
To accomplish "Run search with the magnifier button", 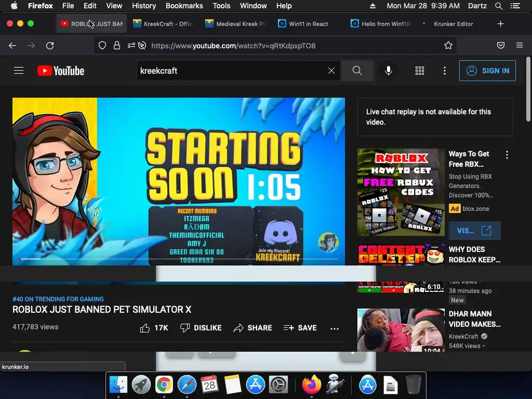I will pyautogui.click(x=357, y=71).
